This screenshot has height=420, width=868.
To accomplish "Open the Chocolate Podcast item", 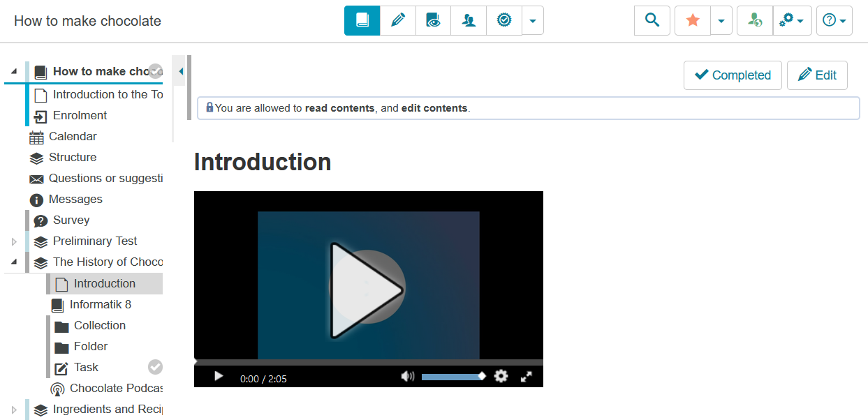I will click(115, 389).
